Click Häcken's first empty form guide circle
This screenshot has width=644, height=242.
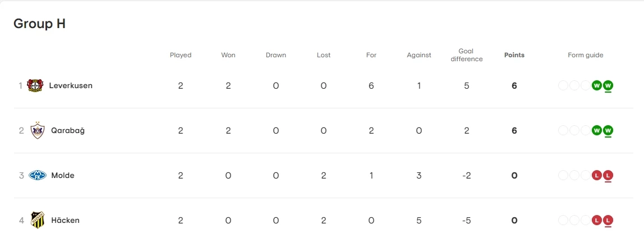[563, 220]
